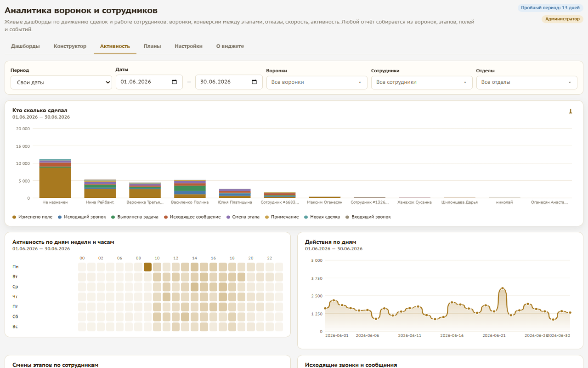
Task: Click the 'Пробный период: 13 дней' badge
Action: click(550, 8)
